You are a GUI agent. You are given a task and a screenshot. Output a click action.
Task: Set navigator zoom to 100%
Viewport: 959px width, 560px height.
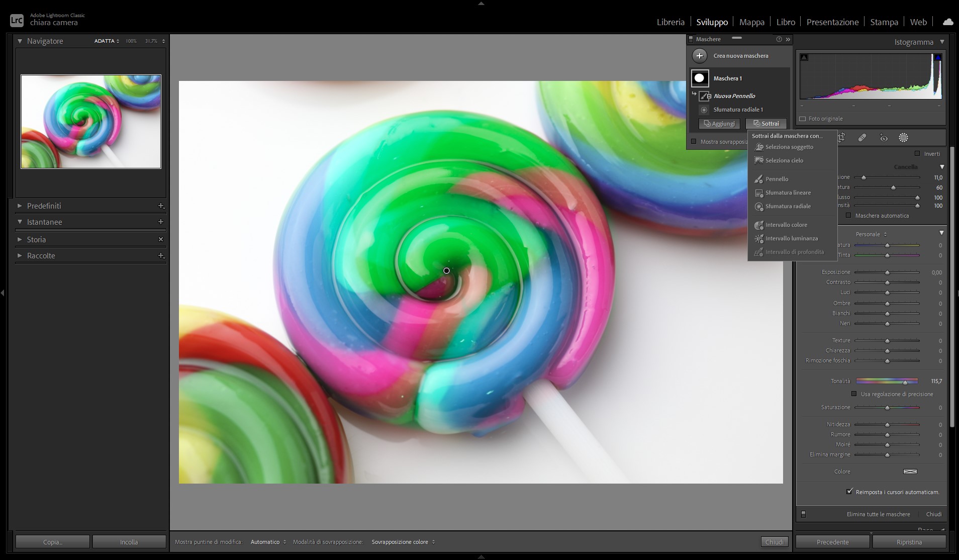(131, 41)
